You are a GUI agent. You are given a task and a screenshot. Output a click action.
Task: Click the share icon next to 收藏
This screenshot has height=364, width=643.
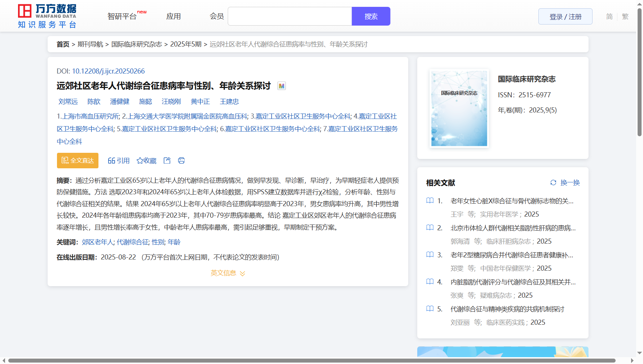click(x=167, y=161)
